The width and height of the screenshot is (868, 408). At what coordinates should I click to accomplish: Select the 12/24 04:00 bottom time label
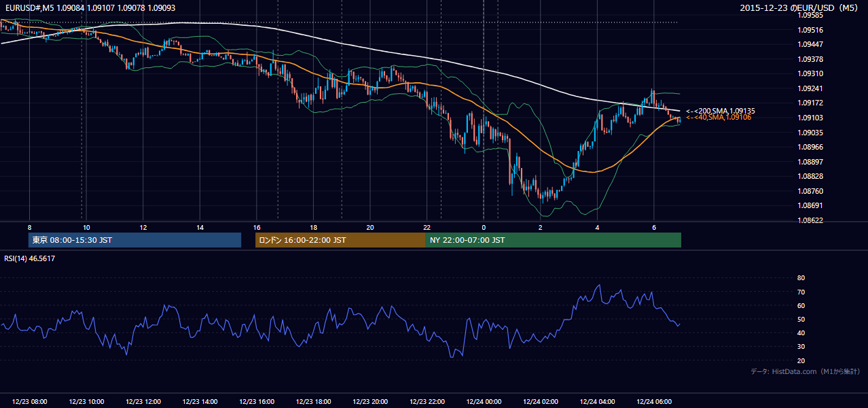coord(597,402)
